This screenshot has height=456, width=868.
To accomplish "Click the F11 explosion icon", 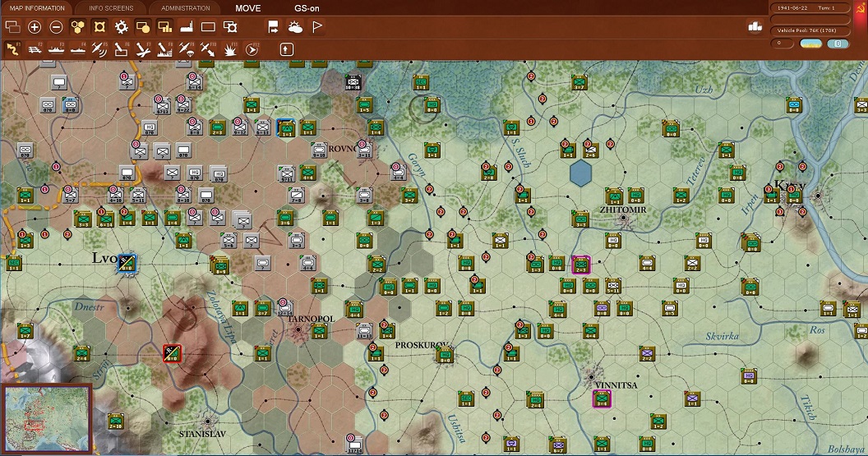I will point(229,49).
